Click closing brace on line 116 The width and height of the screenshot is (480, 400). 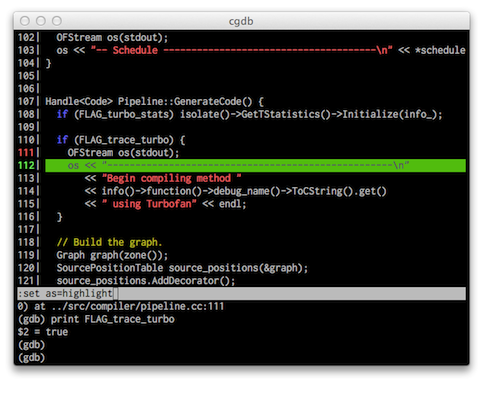[59, 217]
